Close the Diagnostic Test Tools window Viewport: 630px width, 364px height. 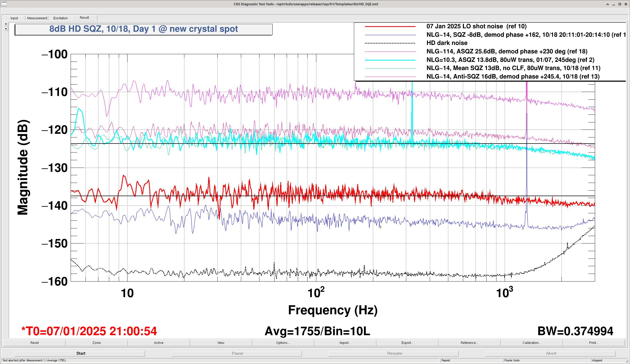pyautogui.click(x=626, y=4)
